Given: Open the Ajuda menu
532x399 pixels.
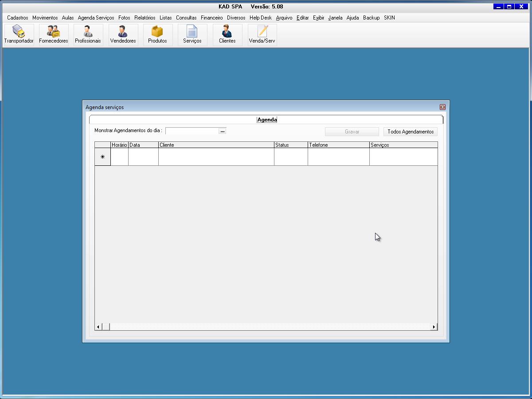Looking at the screenshot, I should tap(352, 18).
